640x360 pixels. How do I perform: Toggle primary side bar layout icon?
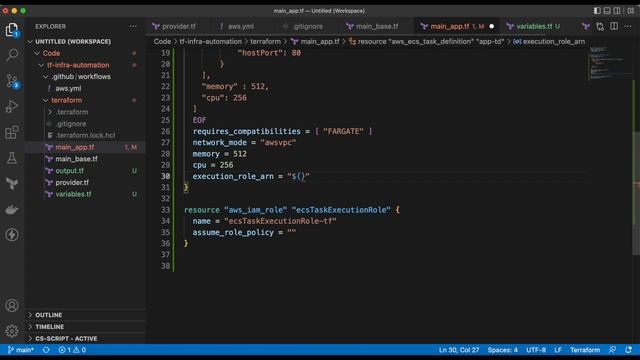point(597,11)
